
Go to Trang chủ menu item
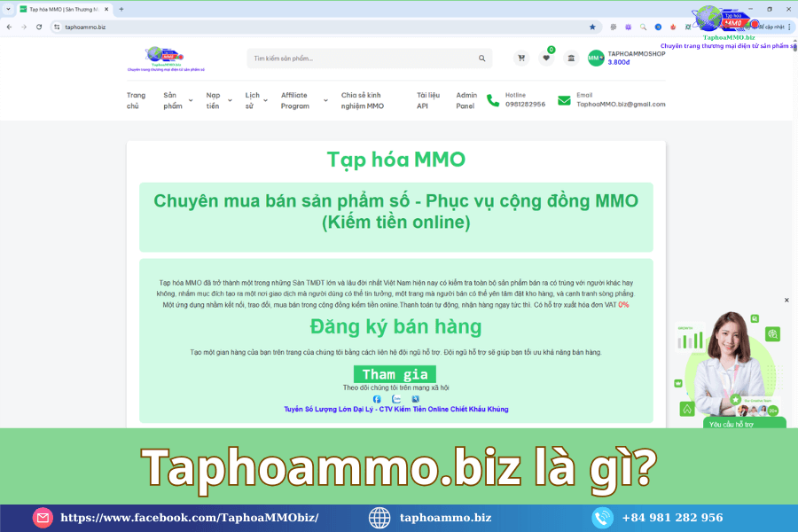click(136, 100)
